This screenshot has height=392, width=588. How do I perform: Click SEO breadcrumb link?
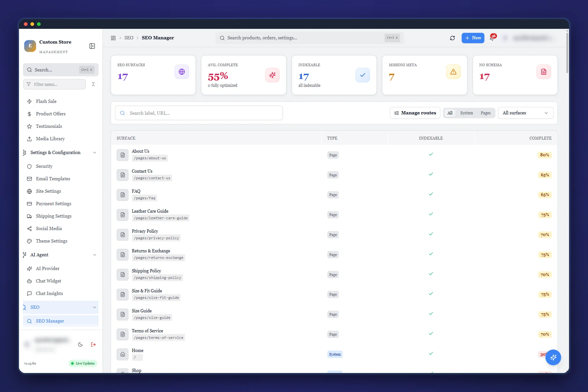(129, 38)
